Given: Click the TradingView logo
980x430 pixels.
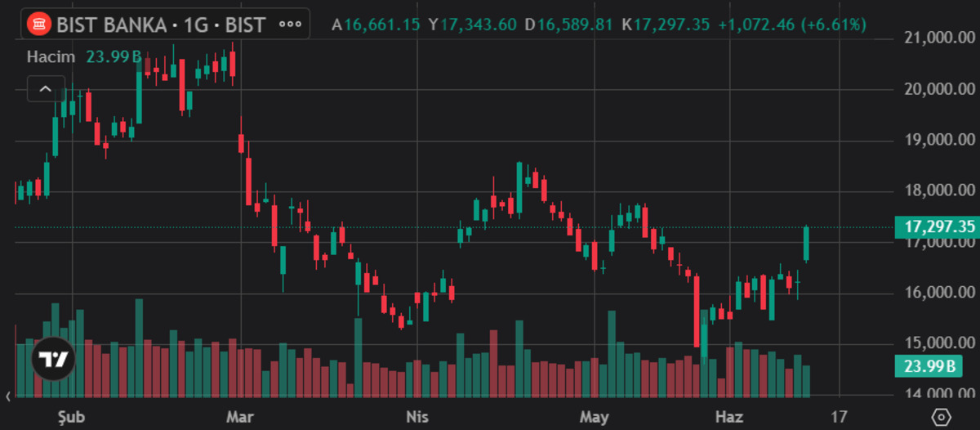Looking at the screenshot, I should pos(54,359).
